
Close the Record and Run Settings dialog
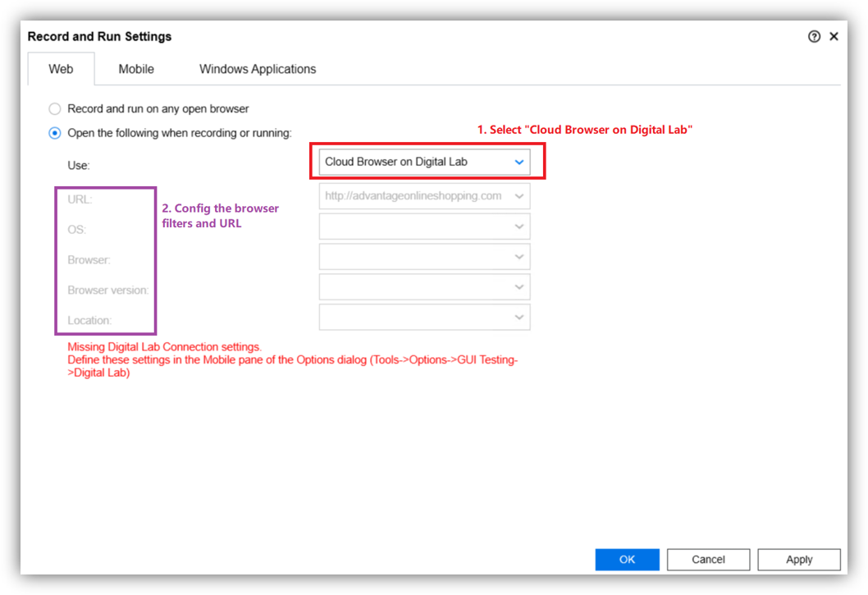[834, 37]
